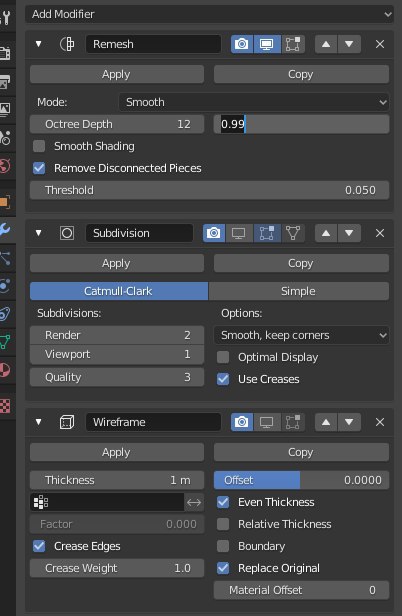The height and width of the screenshot is (616, 402).
Task: Open the Add Modifier dropdown
Action: tap(209, 14)
